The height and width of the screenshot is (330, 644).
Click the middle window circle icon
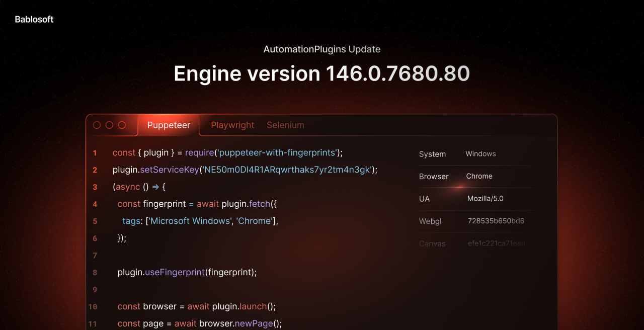109,125
